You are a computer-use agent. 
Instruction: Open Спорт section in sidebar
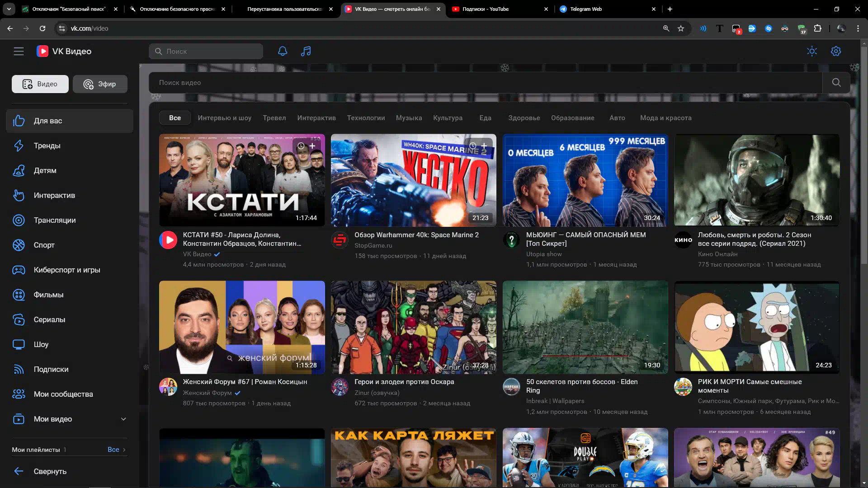[70, 245]
